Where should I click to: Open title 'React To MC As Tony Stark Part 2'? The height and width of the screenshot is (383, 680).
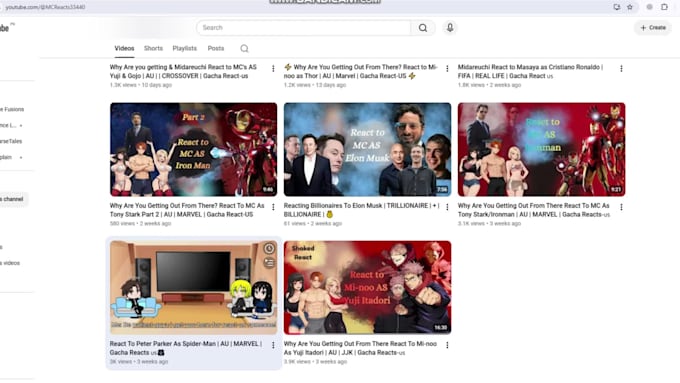(x=187, y=210)
